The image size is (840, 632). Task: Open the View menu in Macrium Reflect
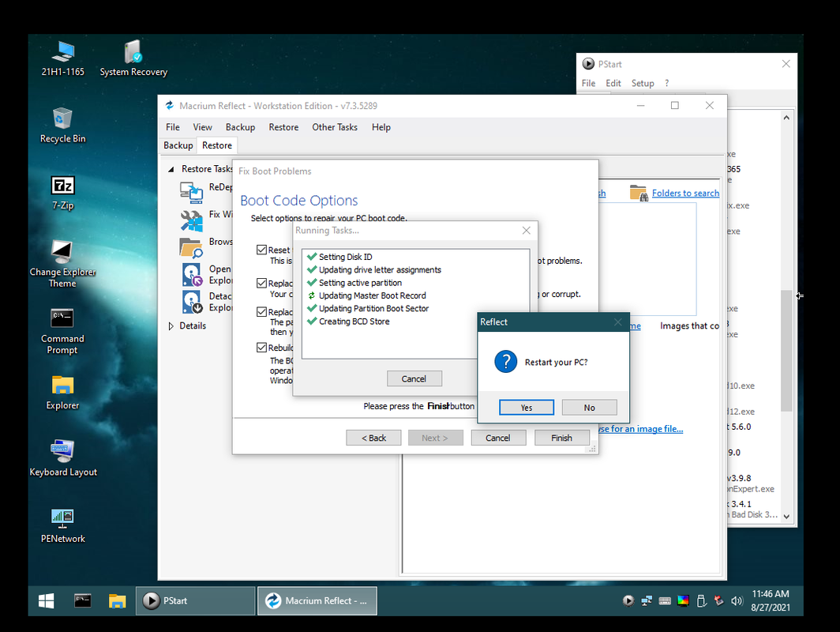coord(202,127)
